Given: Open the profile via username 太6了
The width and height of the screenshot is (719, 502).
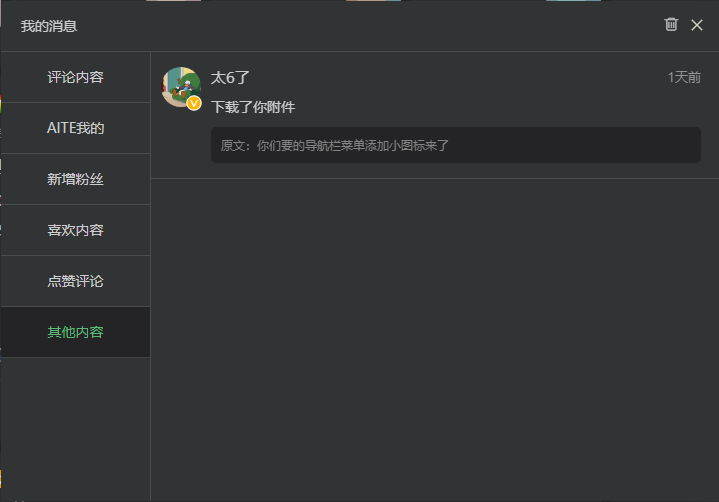Looking at the screenshot, I should coord(230,77).
